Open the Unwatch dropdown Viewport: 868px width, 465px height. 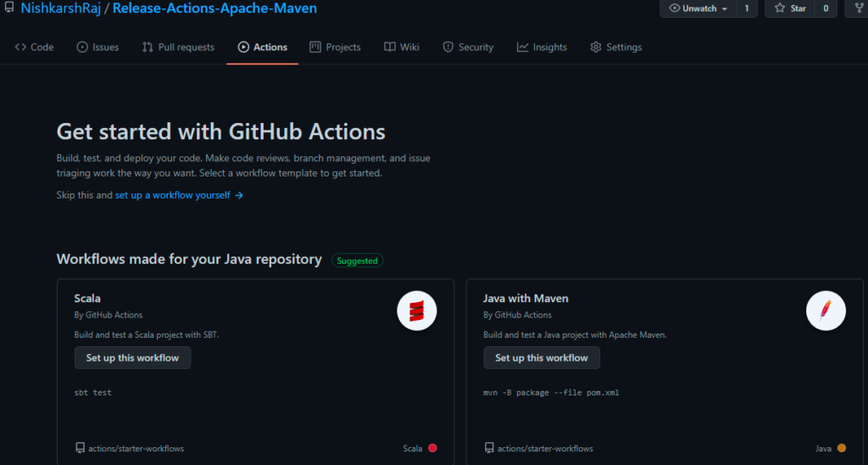coord(698,8)
